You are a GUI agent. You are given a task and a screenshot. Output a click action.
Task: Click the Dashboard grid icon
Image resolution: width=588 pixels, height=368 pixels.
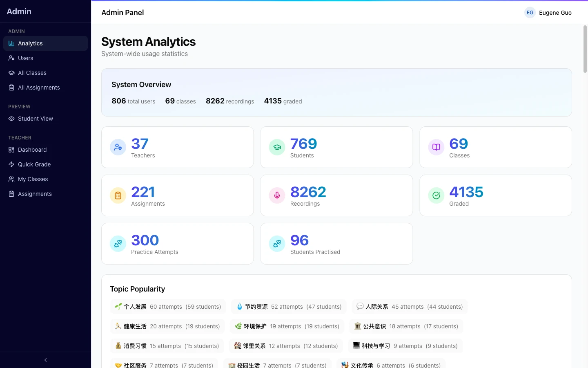[11, 150]
